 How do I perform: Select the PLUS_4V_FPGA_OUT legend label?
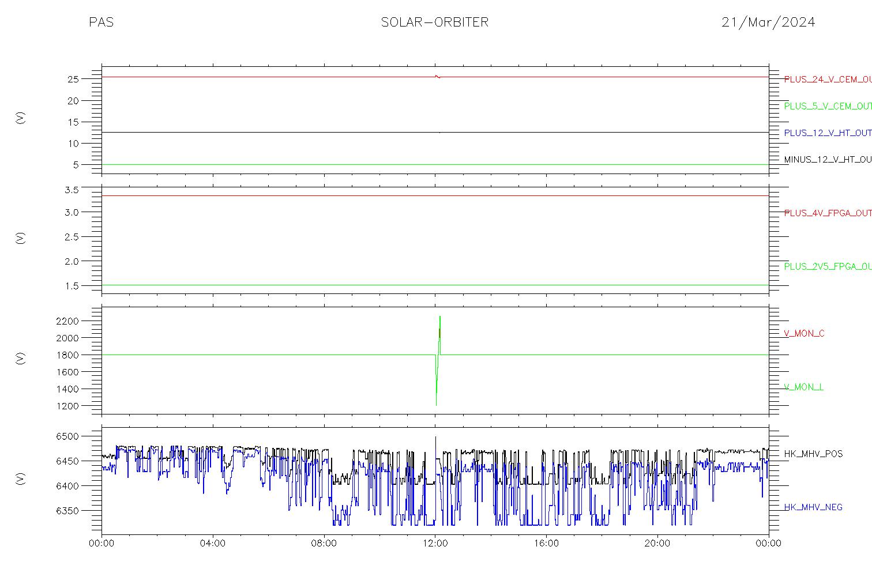click(828, 213)
